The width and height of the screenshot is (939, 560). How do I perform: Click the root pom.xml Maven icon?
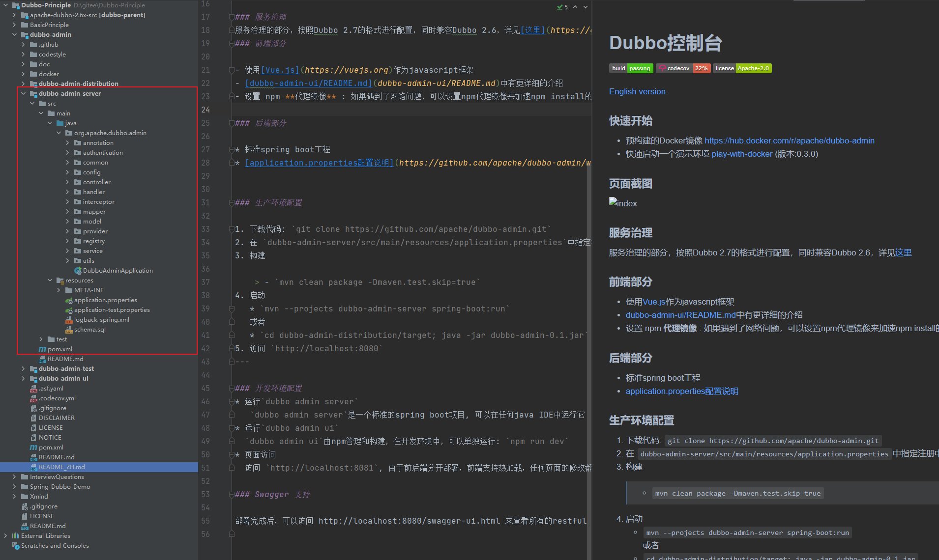[33, 448]
